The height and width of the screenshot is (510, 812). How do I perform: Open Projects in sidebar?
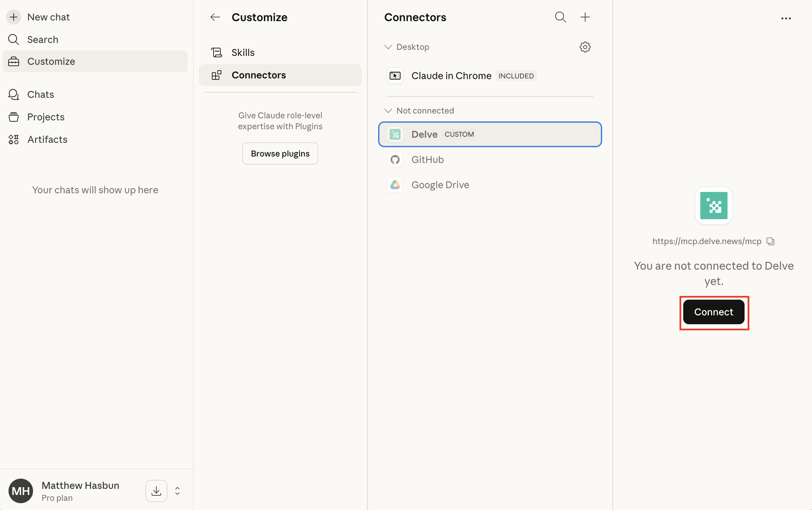[46, 117]
